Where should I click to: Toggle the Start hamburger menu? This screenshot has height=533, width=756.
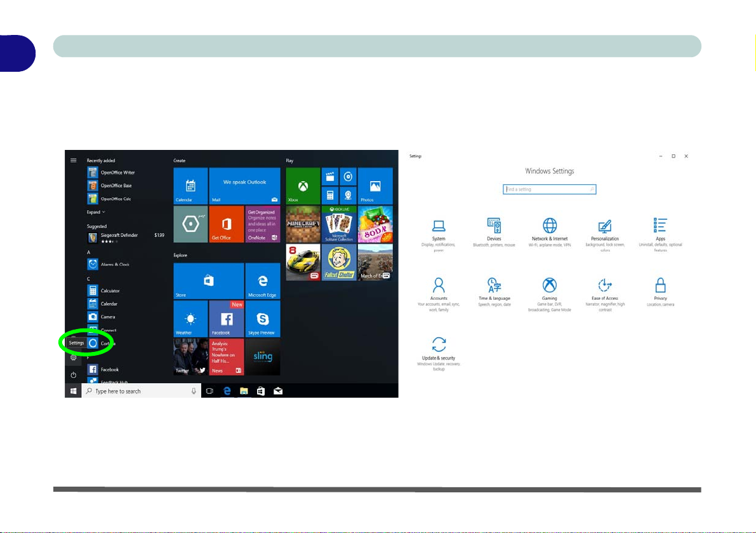(73, 160)
